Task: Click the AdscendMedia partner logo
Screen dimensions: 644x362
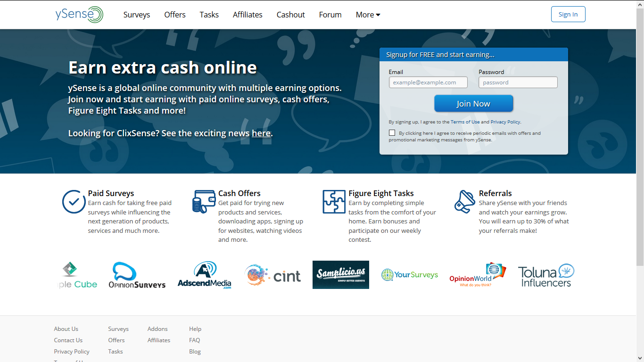Action: click(204, 275)
